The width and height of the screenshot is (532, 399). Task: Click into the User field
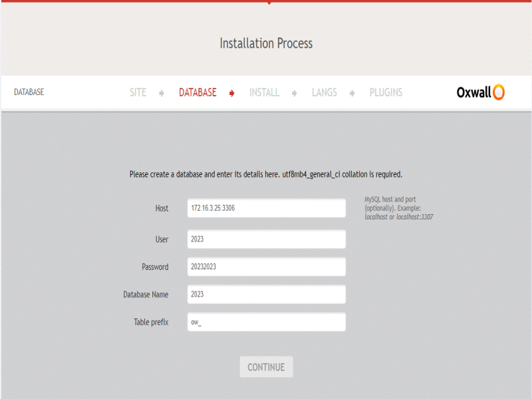(x=266, y=239)
